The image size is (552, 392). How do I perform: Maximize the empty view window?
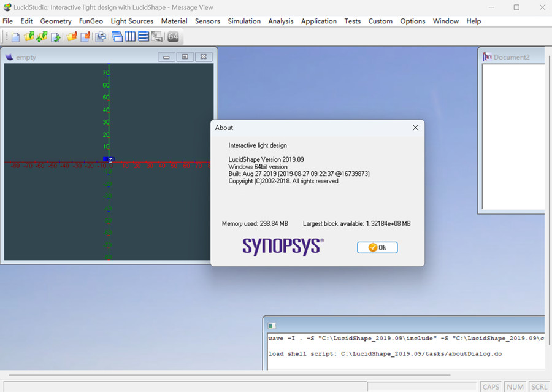click(x=185, y=57)
